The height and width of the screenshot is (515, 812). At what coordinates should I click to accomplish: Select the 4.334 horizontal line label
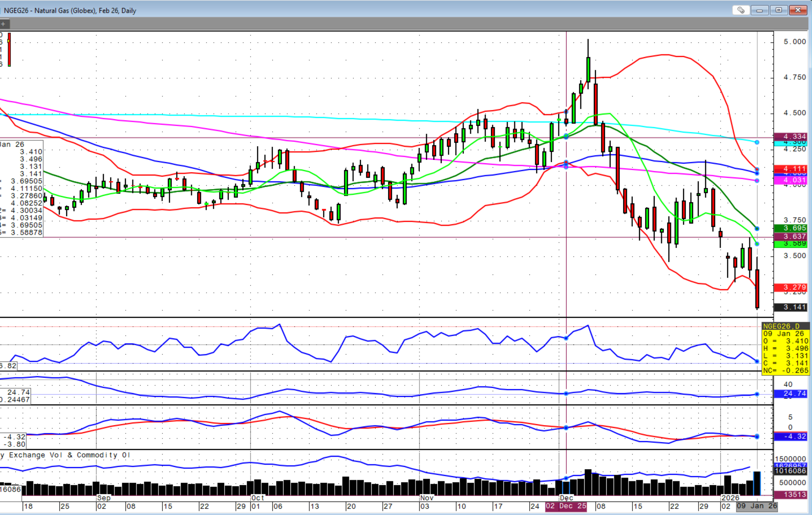(x=790, y=136)
